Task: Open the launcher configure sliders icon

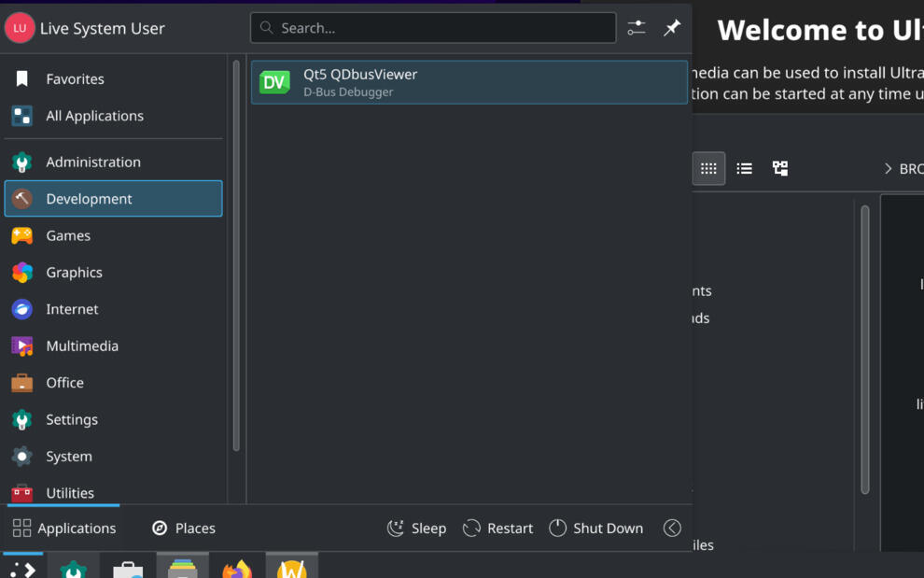Action: pyautogui.click(x=637, y=28)
